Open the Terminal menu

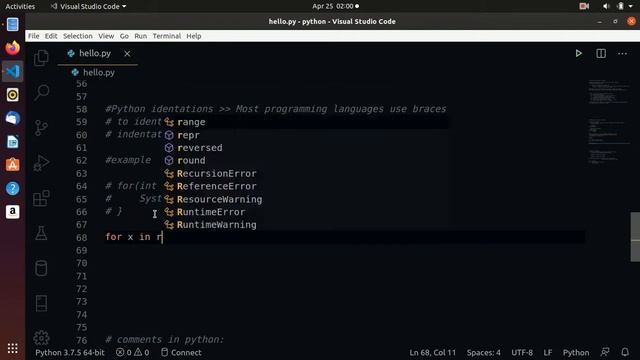167,36
